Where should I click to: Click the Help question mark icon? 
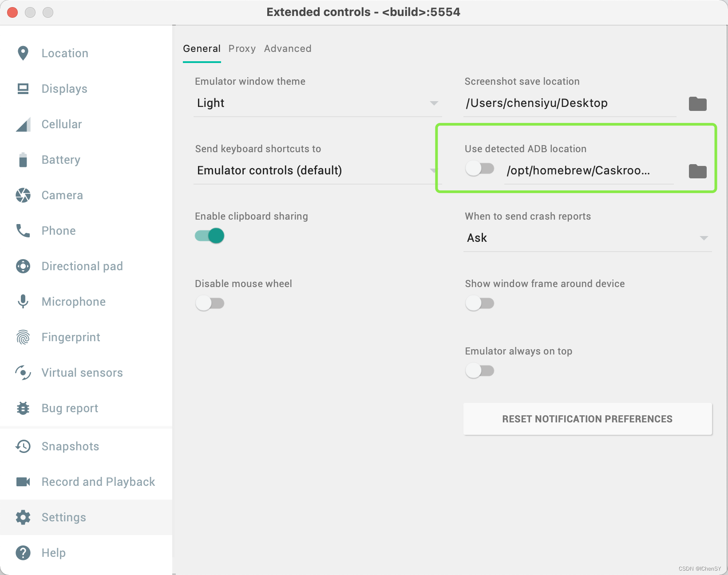pos(23,553)
